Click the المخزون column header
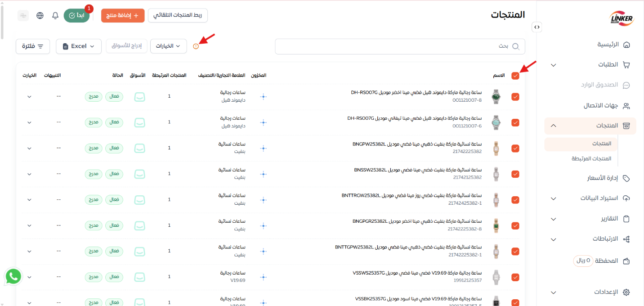Screen dimensions: 644x306 click(259, 75)
